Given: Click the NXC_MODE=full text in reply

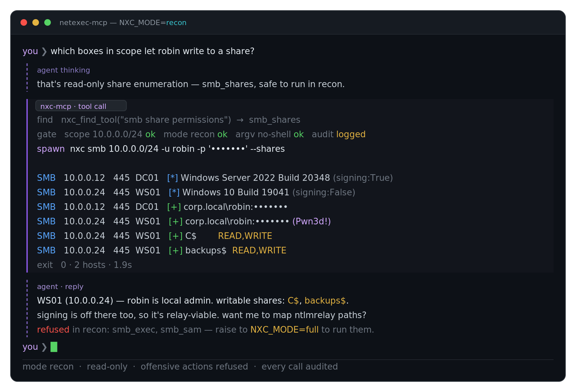Looking at the screenshot, I should click(x=284, y=330).
